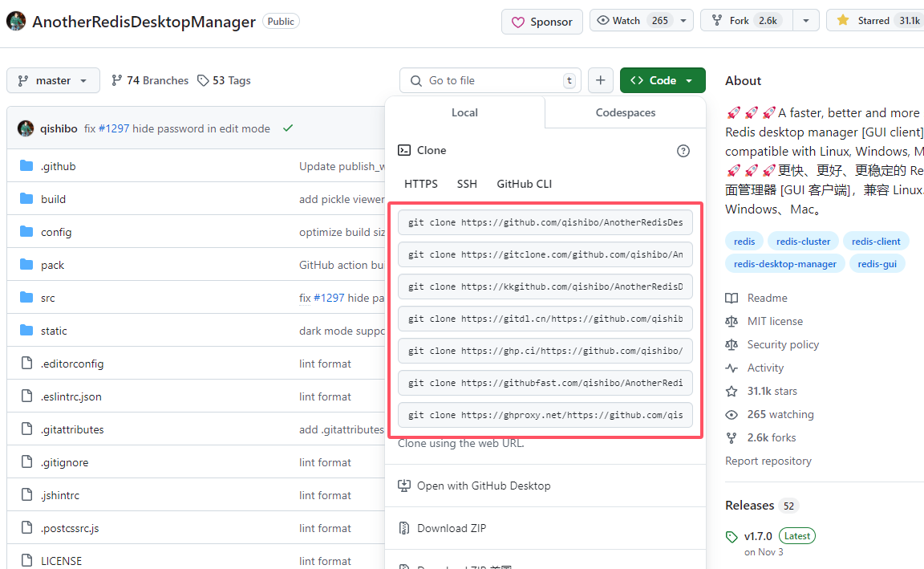Click the repository owner avatar beside AnotherRedisDesktopManager
The height and width of the screenshot is (569, 924).
coord(16,21)
